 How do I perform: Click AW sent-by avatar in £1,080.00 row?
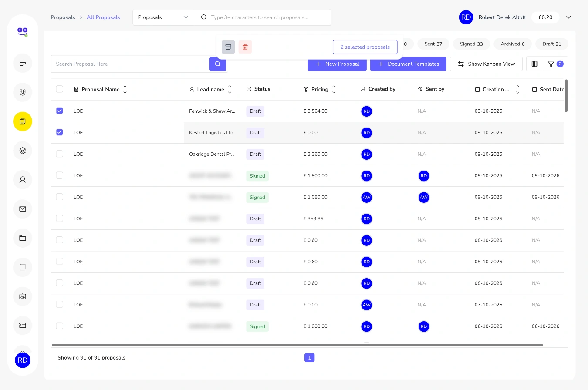(424, 197)
